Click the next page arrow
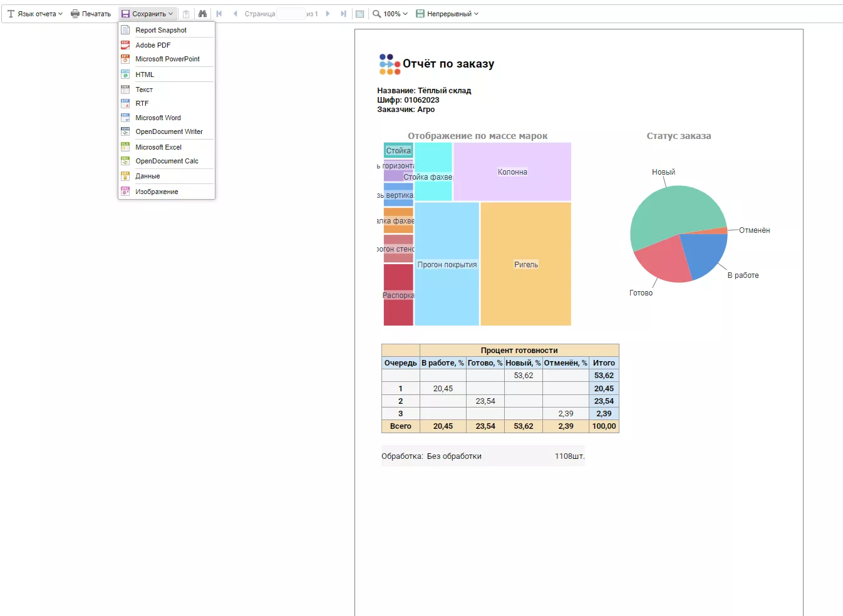This screenshot has width=843, height=616. tap(328, 14)
